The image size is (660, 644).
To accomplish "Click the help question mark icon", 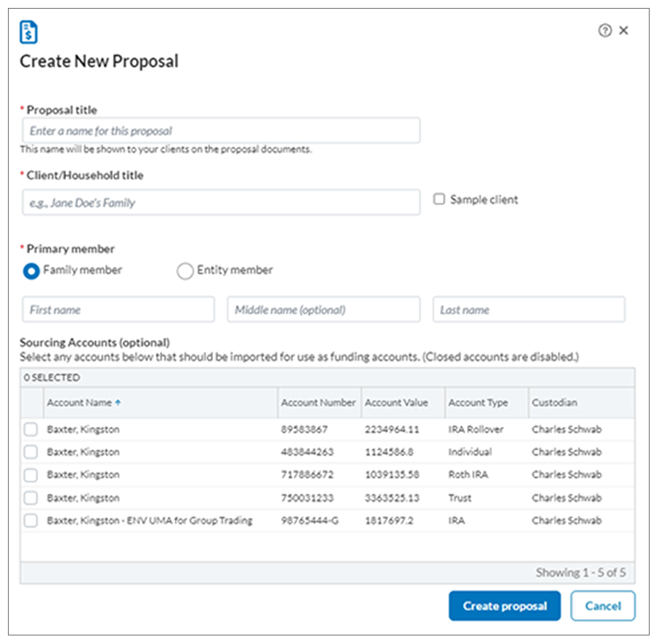I will click(605, 31).
